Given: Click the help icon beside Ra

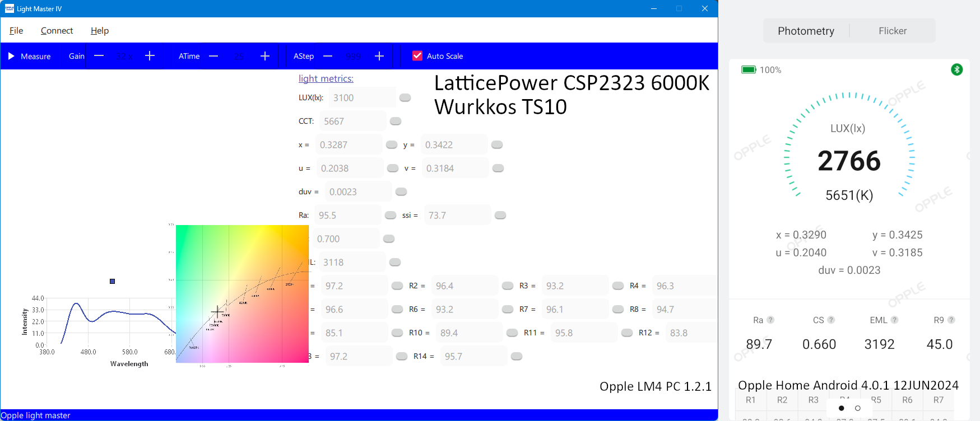Looking at the screenshot, I should (770, 320).
